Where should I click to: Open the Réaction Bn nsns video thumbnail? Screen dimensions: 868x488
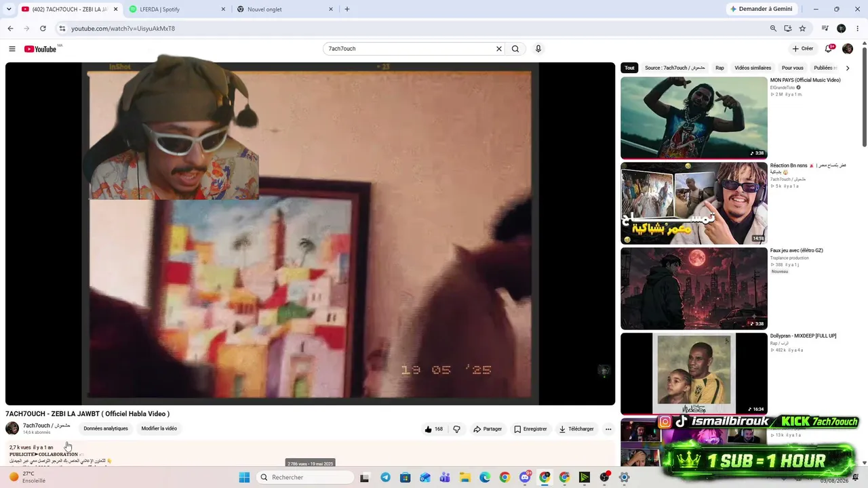[x=694, y=203]
